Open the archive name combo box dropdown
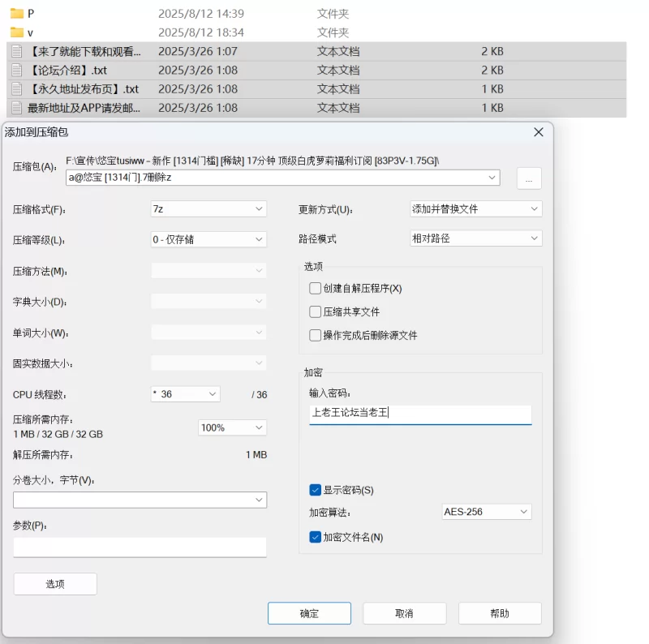 pyautogui.click(x=492, y=178)
